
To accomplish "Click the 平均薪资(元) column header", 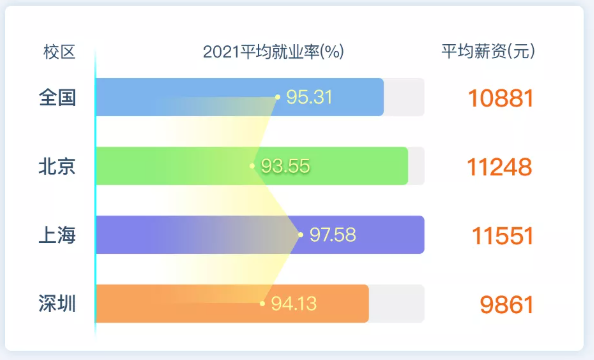I will [488, 51].
